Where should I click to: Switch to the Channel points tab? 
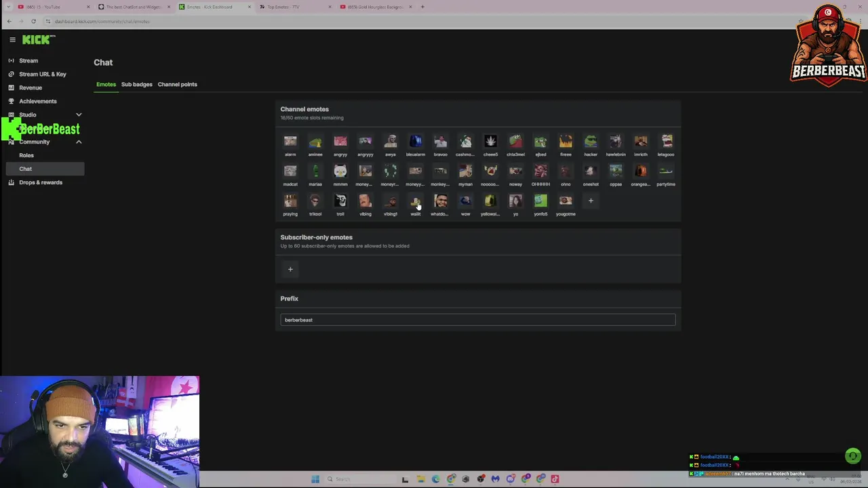pos(177,84)
